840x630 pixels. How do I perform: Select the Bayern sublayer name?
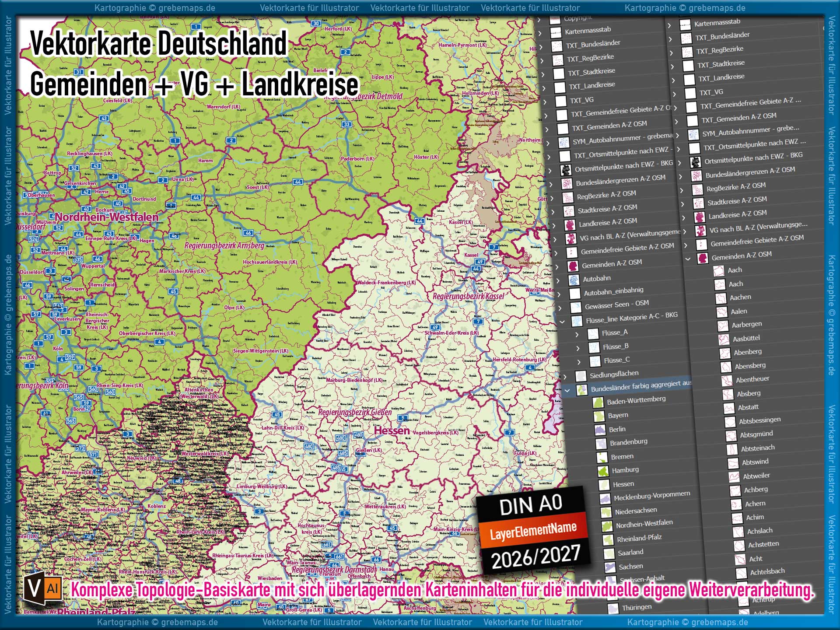pos(618,415)
